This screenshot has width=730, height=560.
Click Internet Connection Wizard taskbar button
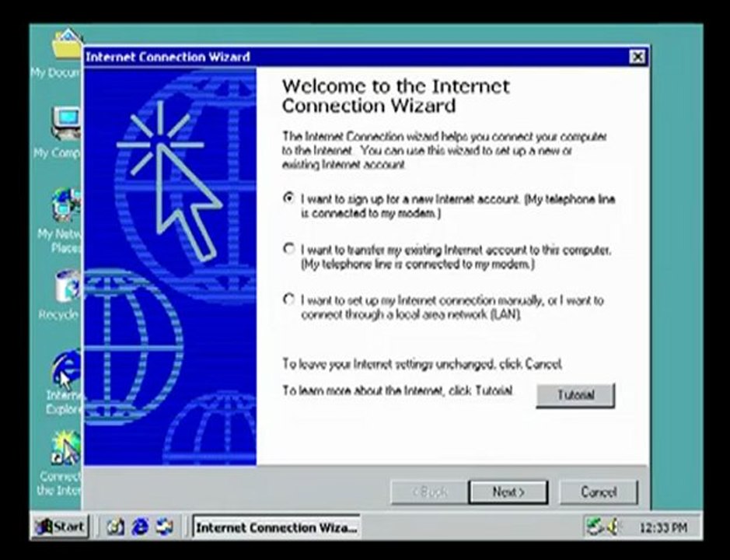point(277,527)
